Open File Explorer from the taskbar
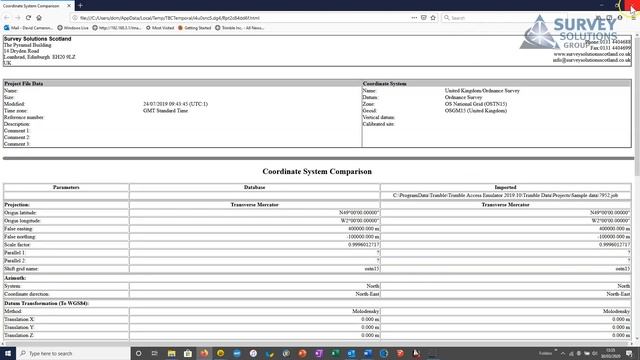 (171, 353)
